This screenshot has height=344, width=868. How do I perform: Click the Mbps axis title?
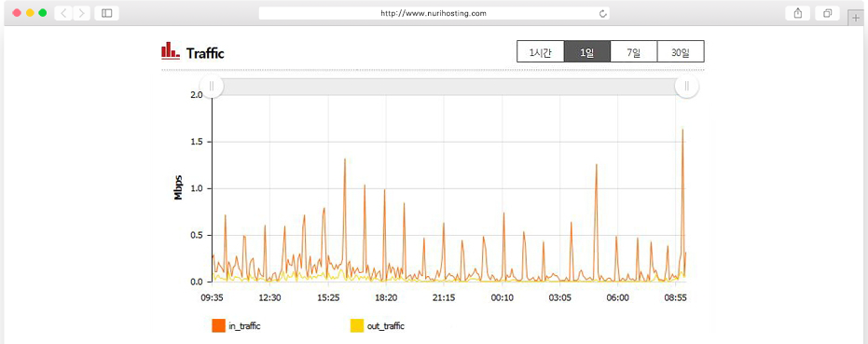click(178, 188)
